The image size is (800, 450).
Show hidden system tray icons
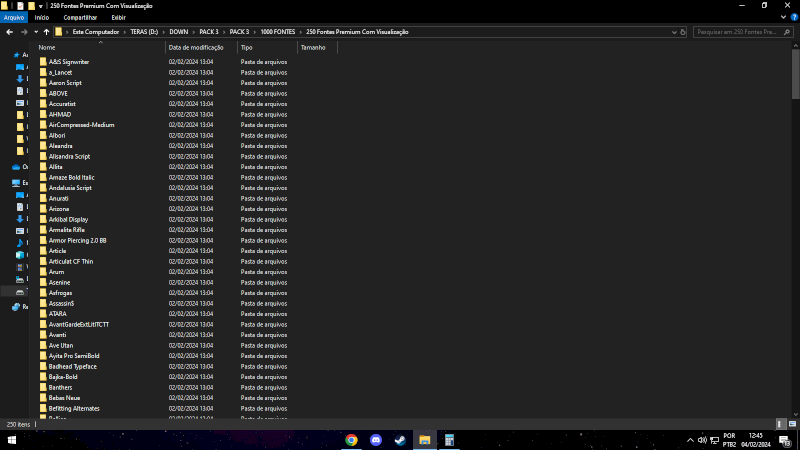pyautogui.click(x=690, y=440)
